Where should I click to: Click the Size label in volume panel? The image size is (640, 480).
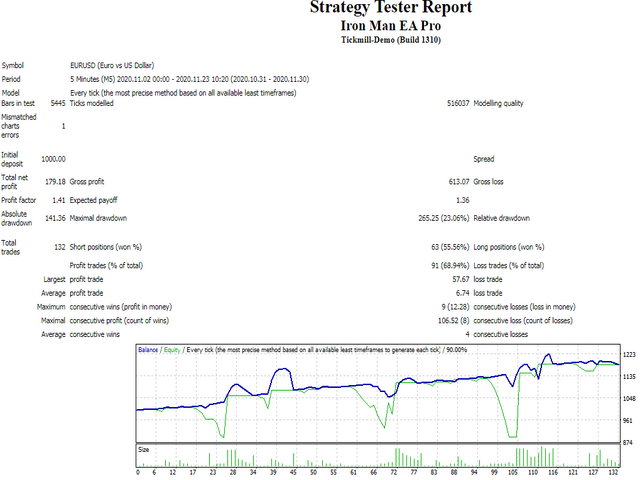(x=144, y=450)
